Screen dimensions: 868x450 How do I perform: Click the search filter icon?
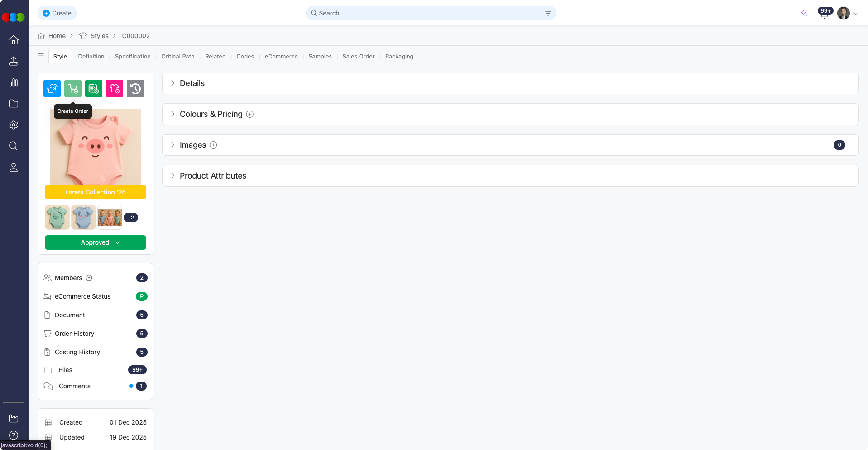coord(548,13)
